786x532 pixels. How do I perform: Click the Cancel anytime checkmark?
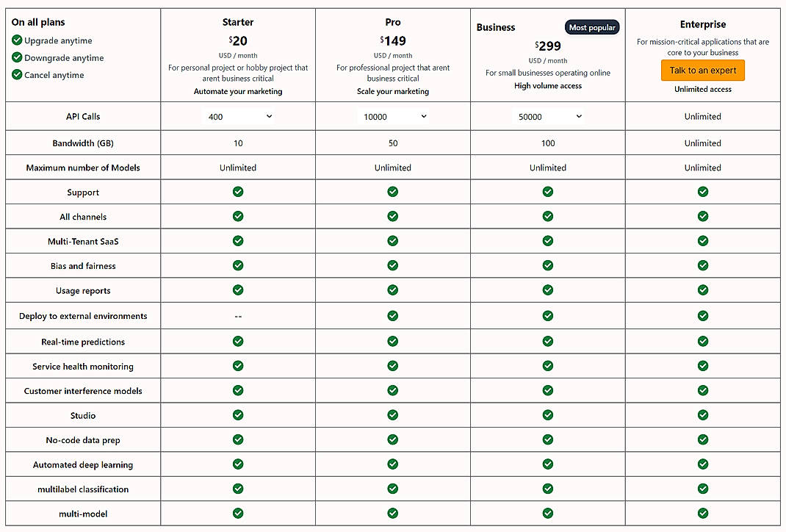(16, 74)
